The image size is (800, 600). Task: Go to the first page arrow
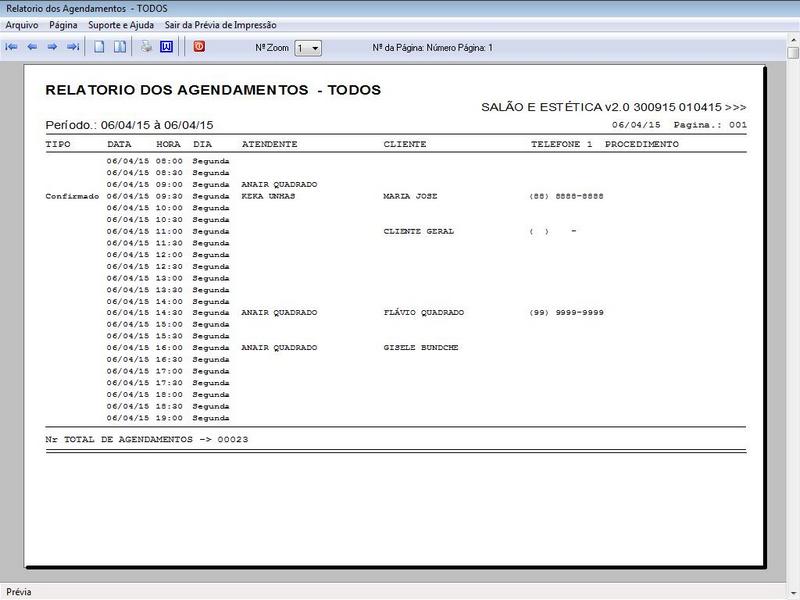tap(11, 47)
